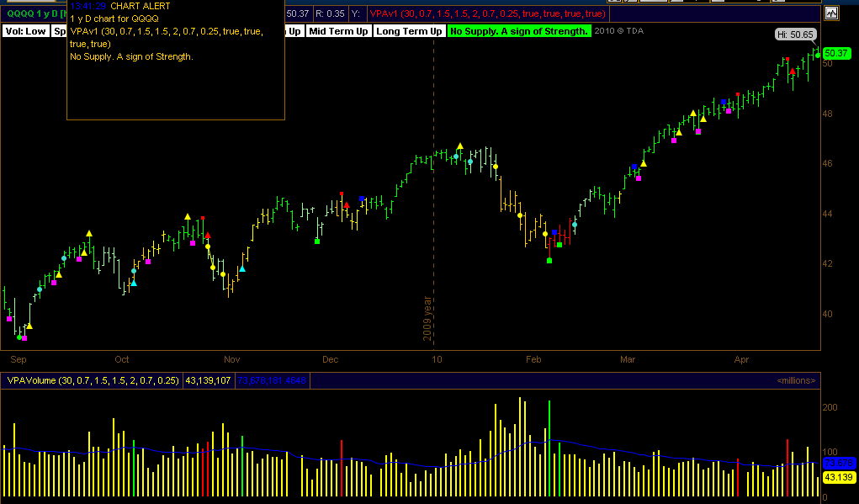Click alert popup's 'No Supply' message line

(131, 56)
